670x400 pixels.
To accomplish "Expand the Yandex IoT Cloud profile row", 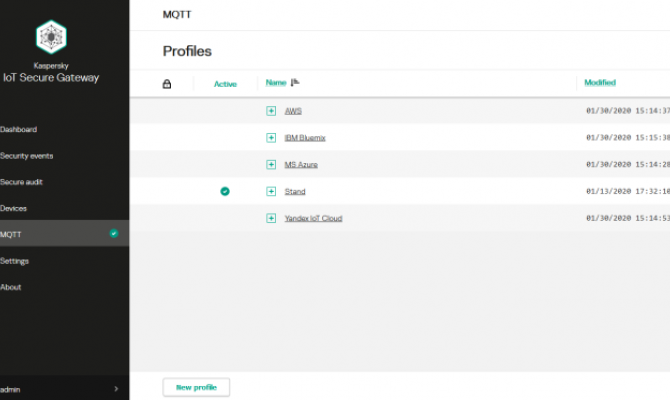I will tap(271, 218).
